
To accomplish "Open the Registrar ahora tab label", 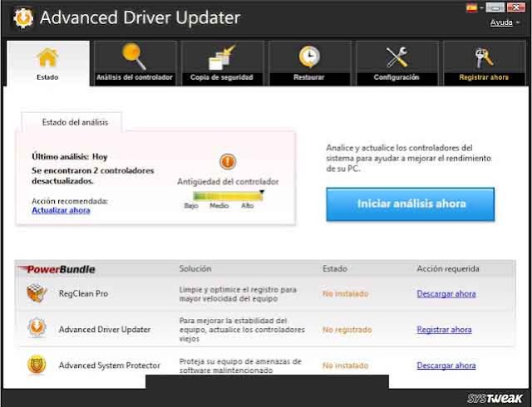I will 484,77.
